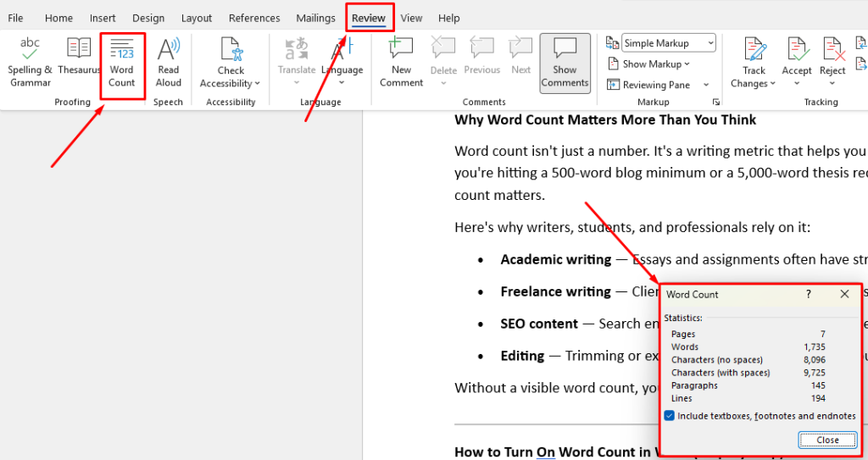
Task: Click the SEO content bullet text
Action: [539, 324]
